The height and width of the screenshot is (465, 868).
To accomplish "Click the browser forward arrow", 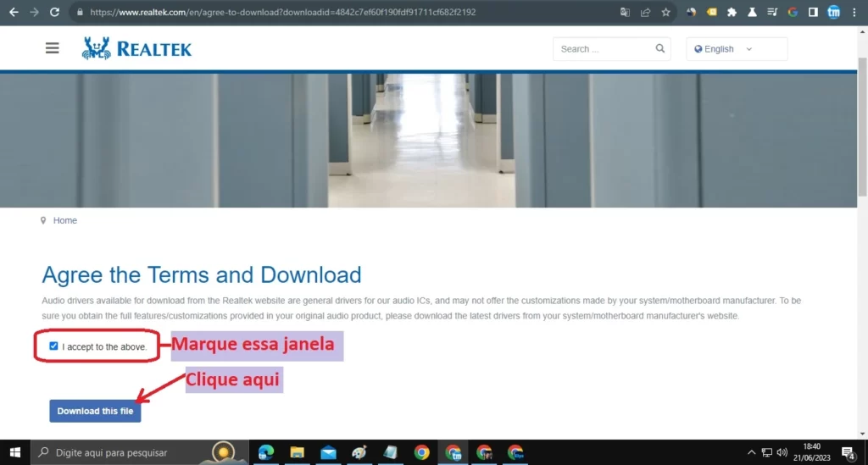I will tap(34, 12).
